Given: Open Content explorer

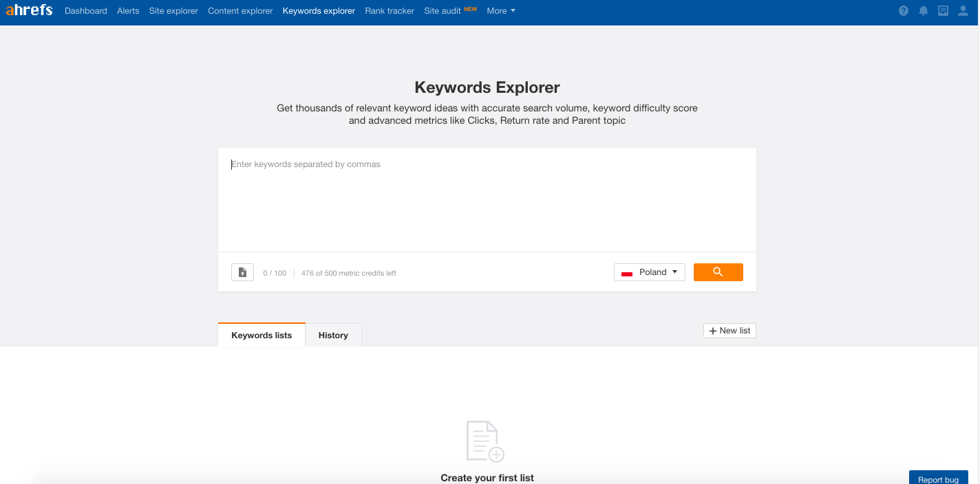Looking at the screenshot, I should [x=240, y=11].
